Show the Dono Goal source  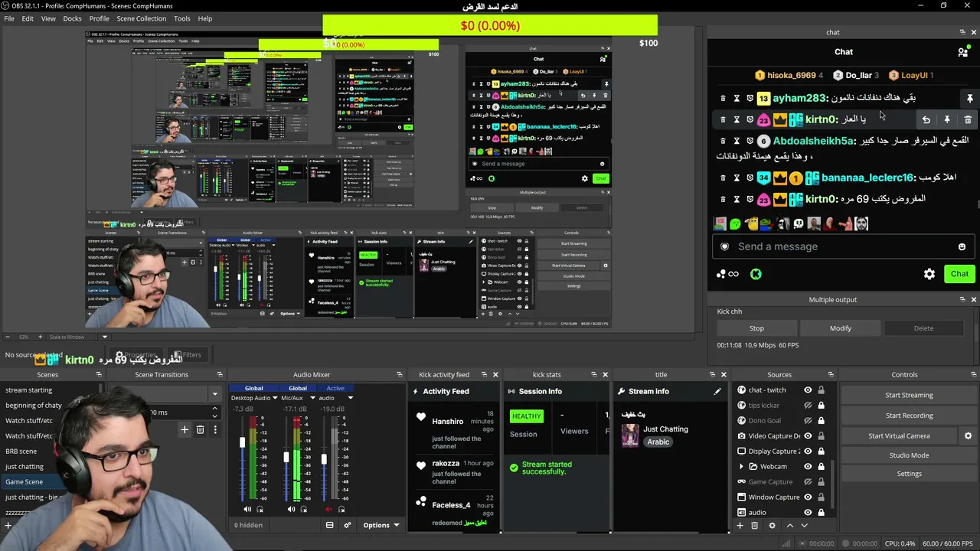[x=808, y=421]
